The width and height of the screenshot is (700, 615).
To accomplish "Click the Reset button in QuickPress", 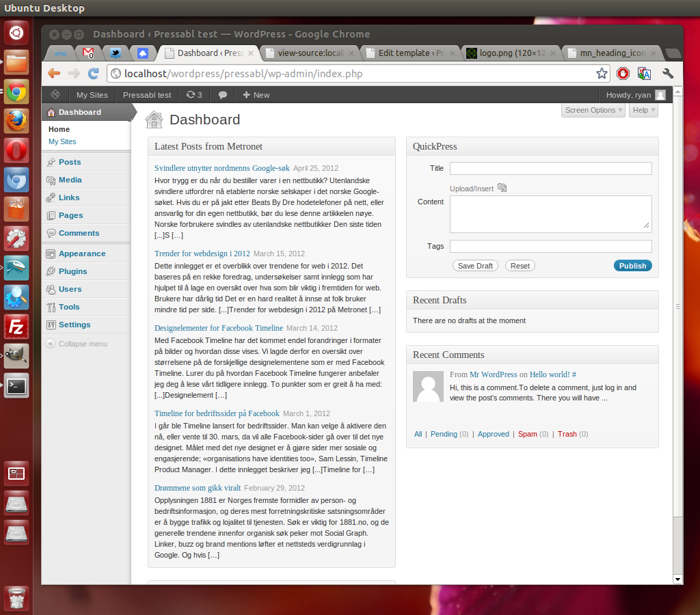I will 520,266.
